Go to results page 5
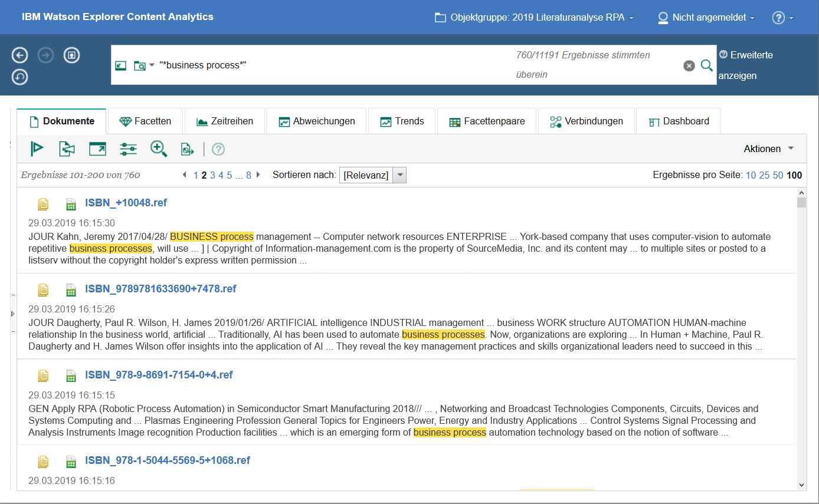The image size is (819, 504). click(229, 175)
